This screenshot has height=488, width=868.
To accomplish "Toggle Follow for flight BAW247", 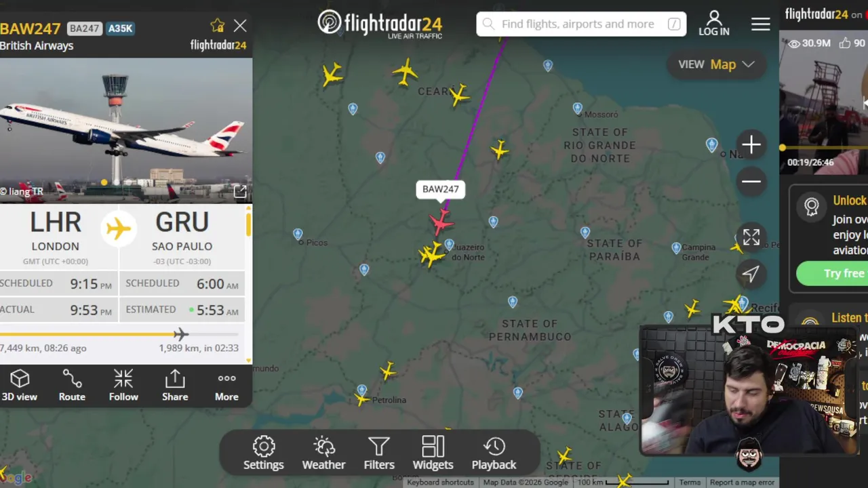I will [x=123, y=385].
